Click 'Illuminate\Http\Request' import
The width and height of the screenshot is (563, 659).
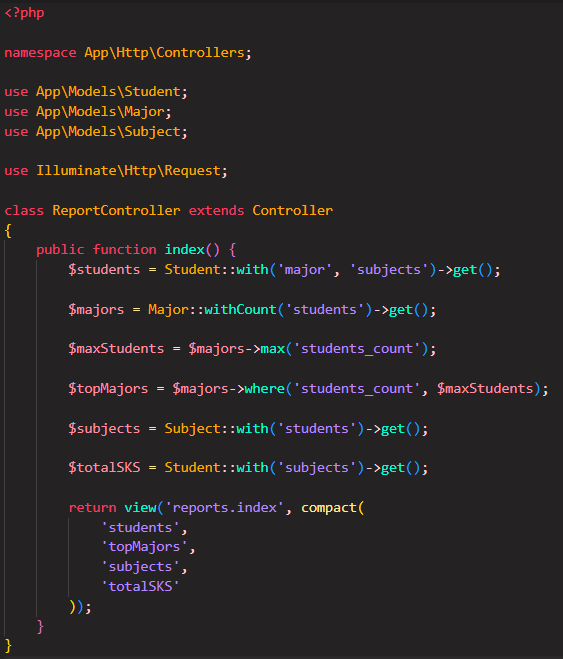pos(129,171)
